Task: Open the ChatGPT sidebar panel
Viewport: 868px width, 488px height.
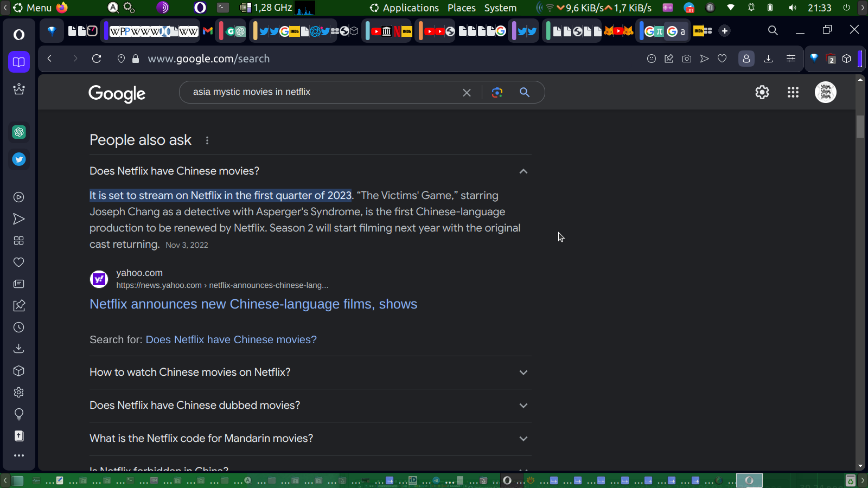Action: coord(19,132)
